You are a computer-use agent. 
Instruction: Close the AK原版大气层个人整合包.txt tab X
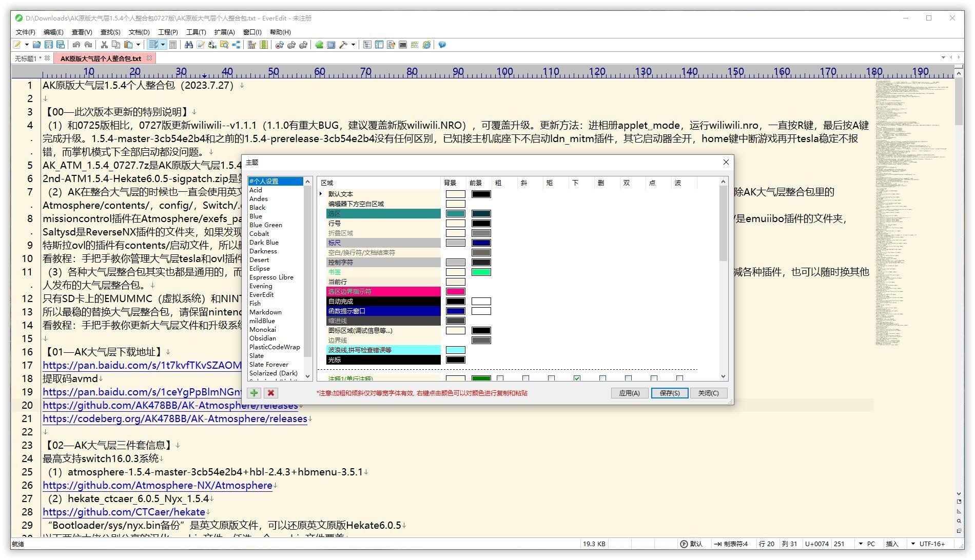point(149,58)
